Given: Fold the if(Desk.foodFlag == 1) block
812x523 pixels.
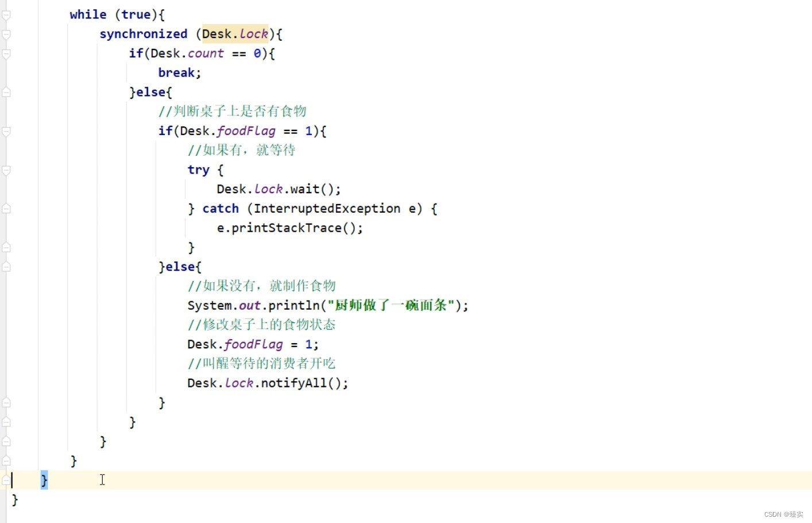Looking at the screenshot, I should (x=6, y=131).
